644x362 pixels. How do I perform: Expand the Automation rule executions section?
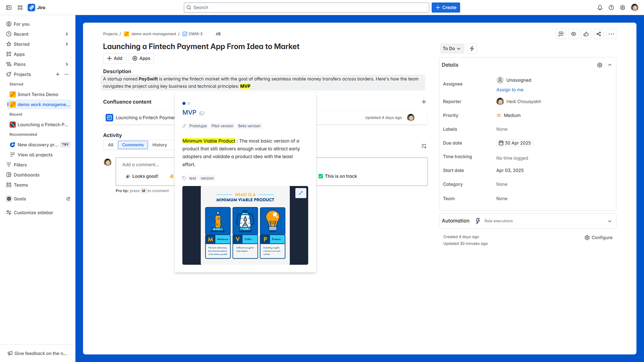point(610,221)
